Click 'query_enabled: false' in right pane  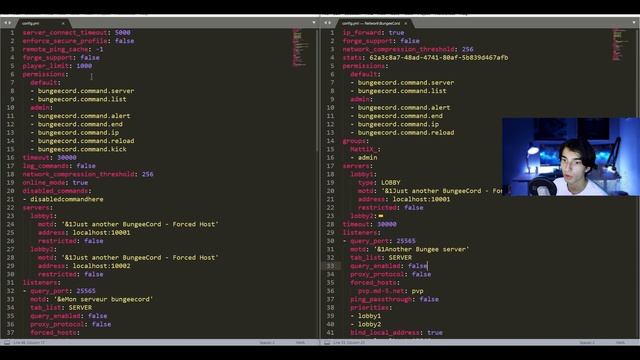(389, 266)
